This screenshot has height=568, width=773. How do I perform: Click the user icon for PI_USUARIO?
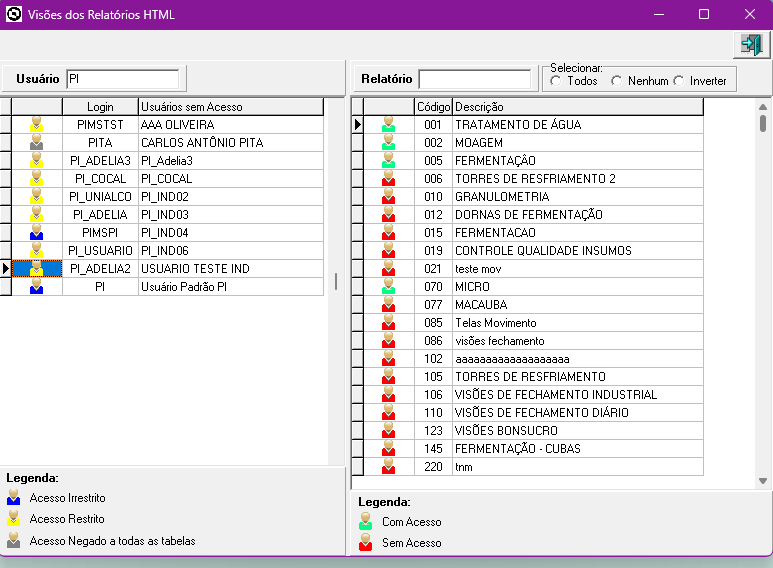click(x=36, y=250)
